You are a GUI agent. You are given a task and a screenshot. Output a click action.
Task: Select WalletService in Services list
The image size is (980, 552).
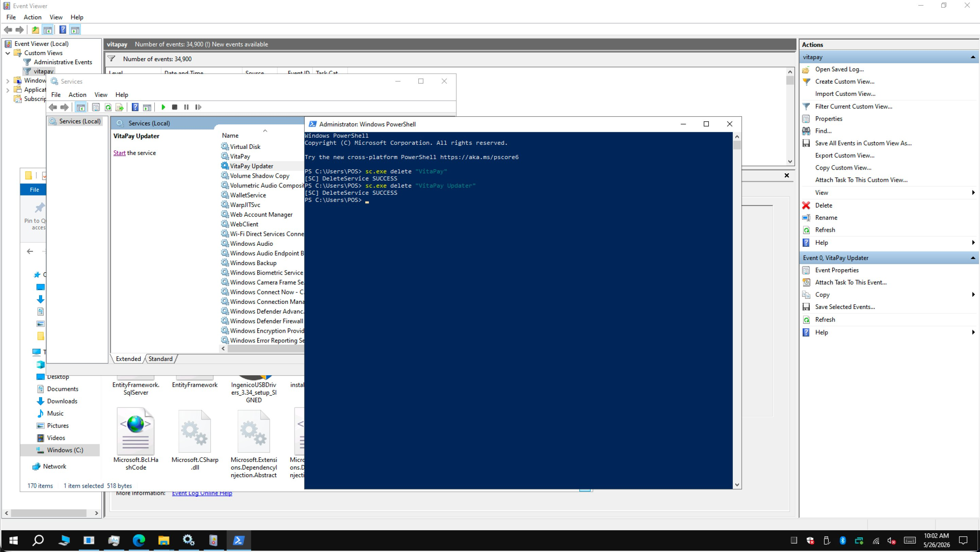pos(248,195)
